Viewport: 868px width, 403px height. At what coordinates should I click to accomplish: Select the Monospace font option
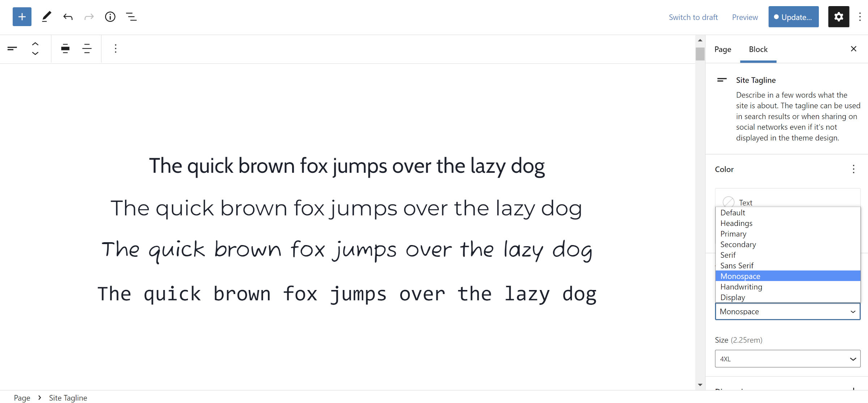click(741, 276)
